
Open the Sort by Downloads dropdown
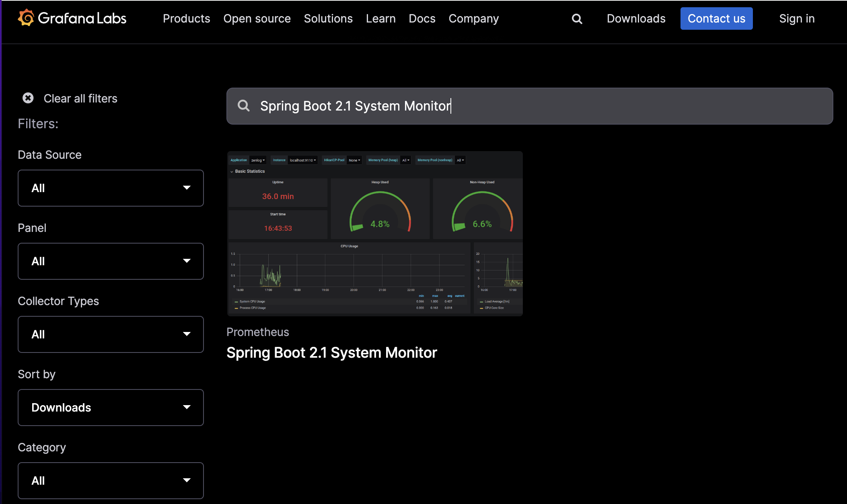(111, 408)
